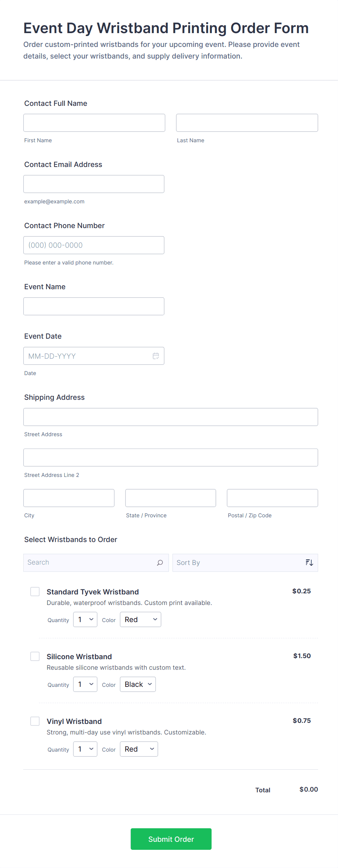Click the Postal / Zip Code field
Screen dimensions: 338x868
point(272,498)
